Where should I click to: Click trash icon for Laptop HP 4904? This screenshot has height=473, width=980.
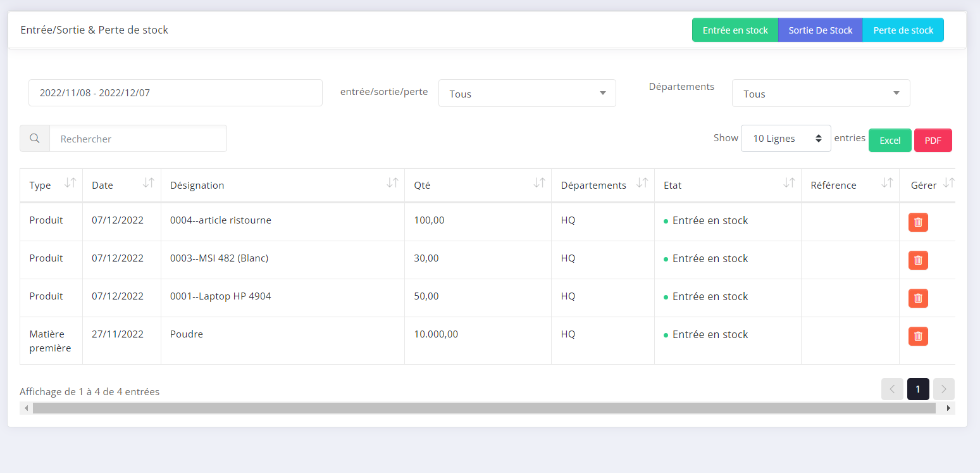(x=918, y=298)
